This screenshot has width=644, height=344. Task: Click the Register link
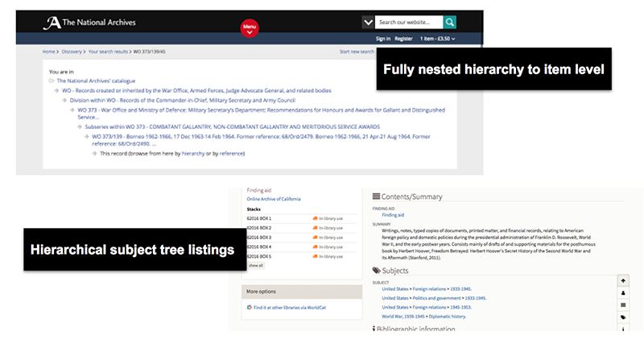[403, 39]
